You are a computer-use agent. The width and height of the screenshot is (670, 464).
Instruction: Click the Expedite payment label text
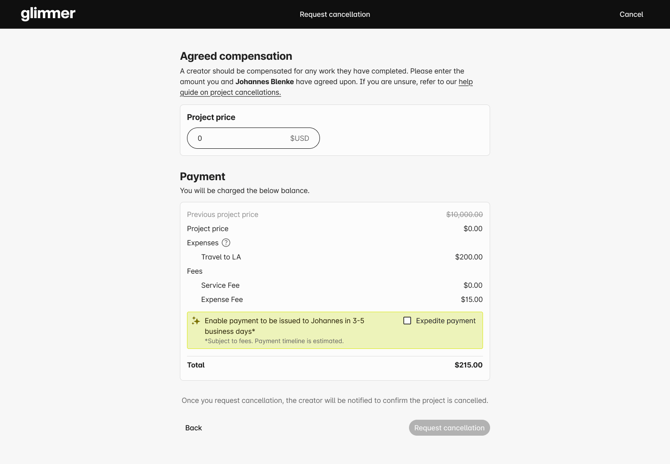click(x=446, y=321)
